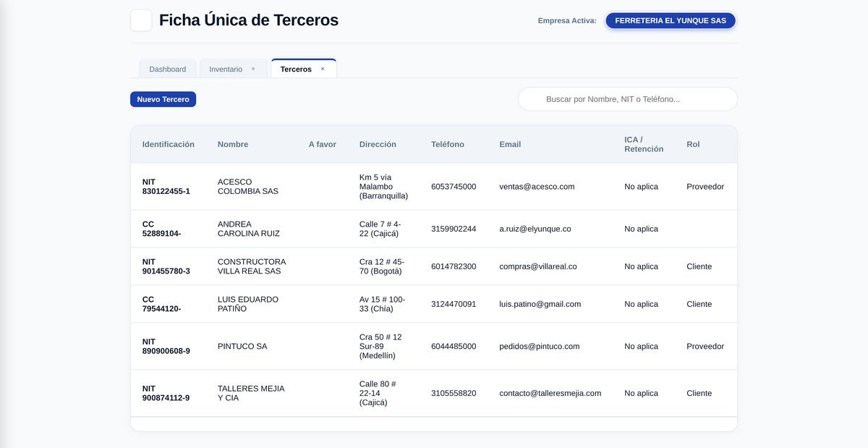The image size is (868, 448).
Task: Click the Empresa Activa label
Action: [x=567, y=21]
